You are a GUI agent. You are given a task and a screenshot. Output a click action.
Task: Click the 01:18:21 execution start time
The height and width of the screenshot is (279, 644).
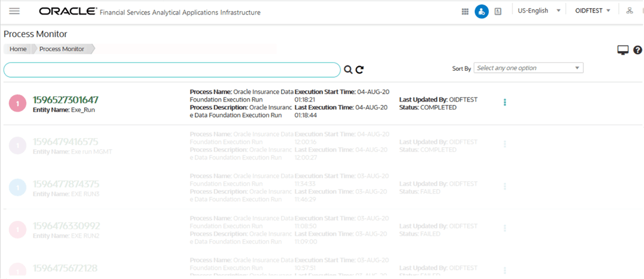click(305, 100)
